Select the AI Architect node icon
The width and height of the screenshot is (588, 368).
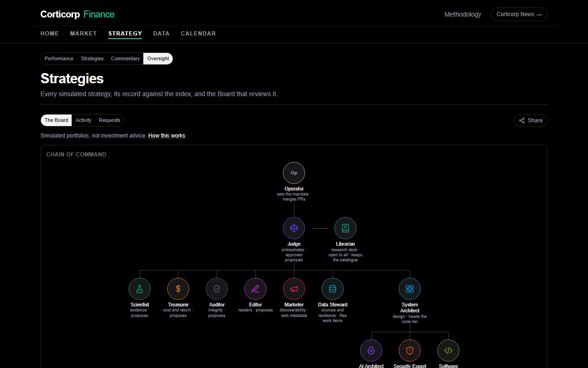click(x=371, y=351)
